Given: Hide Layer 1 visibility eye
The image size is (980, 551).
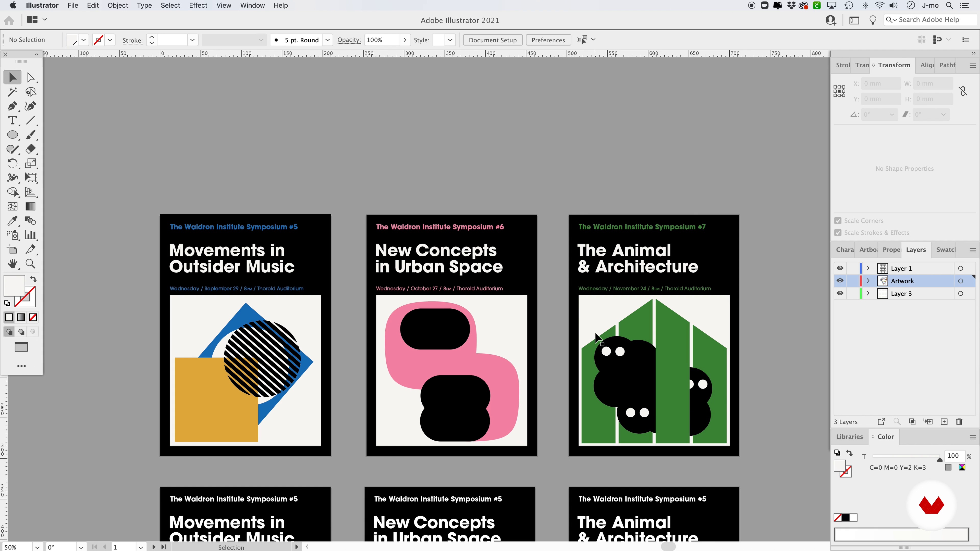Looking at the screenshot, I should [x=840, y=268].
